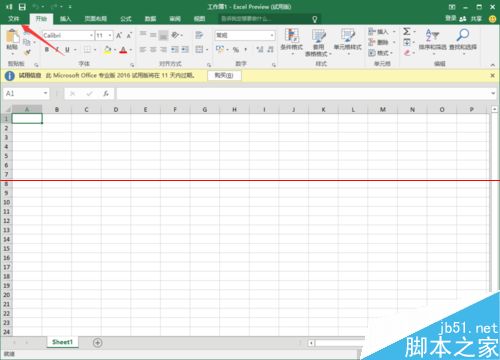The height and width of the screenshot is (360, 500).
Task: Click the Tell Me search box
Action: click(x=269, y=19)
